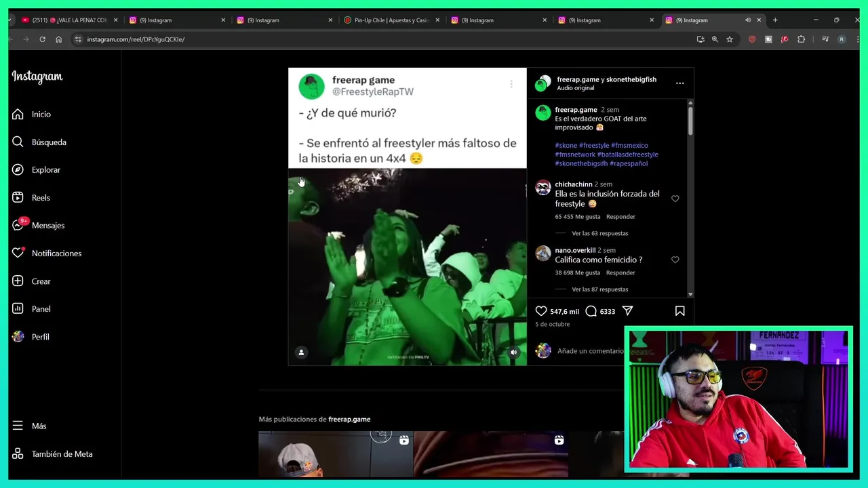Image resolution: width=868 pixels, height=488 pixels.
Task: Open the nano.overkill username link
Action: 575,250
